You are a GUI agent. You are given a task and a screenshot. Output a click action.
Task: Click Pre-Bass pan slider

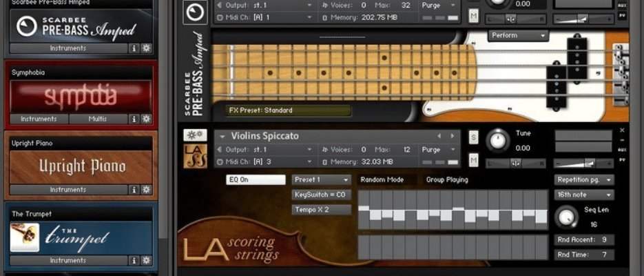[x=515, y=19]
